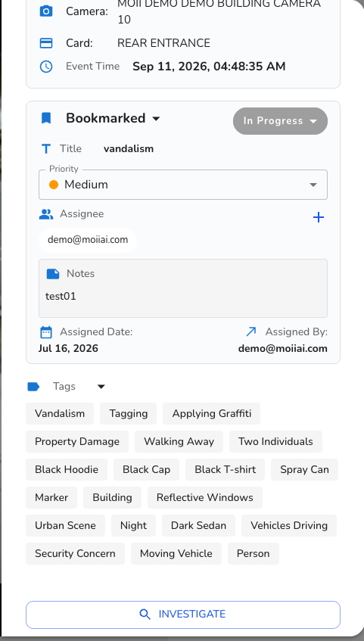This screenshot has width=364, height=641.
Task: Select the Black T-shirt tag
Action: tap(225, 469)
